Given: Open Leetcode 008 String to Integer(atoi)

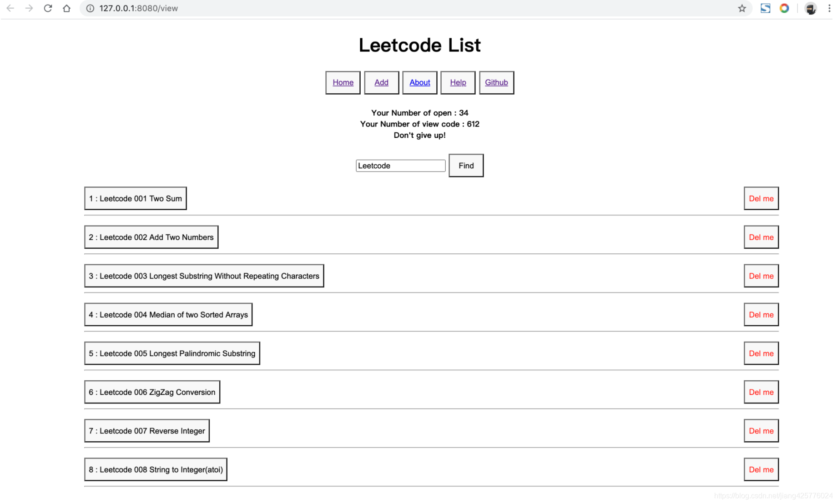Looking at the screenshot, I should [156, 469].
